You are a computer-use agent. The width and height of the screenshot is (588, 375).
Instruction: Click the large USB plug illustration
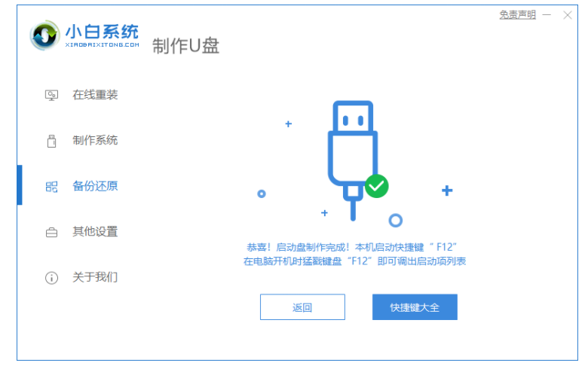tap(353, 160)
